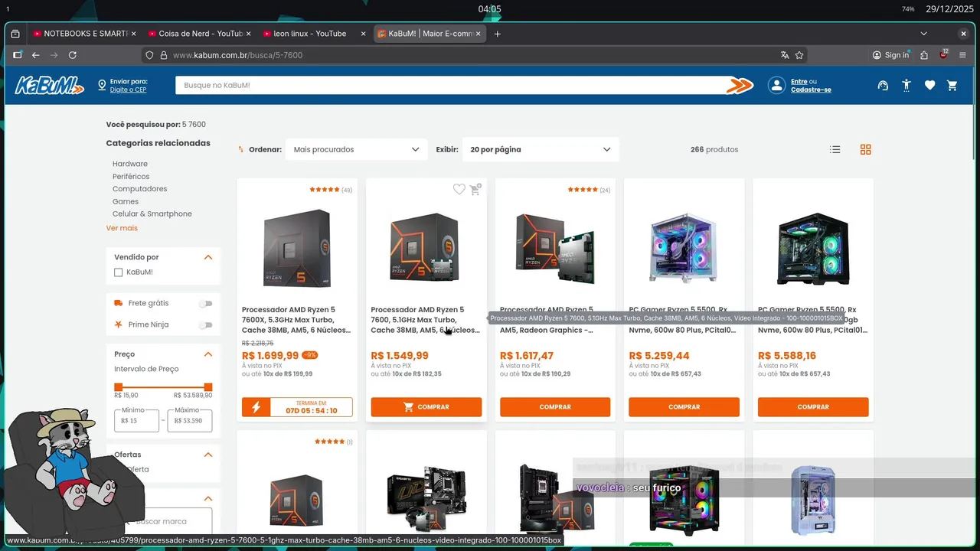Open Celular & Smartphone category link
The image size is (980, 551).
(152, 214)
